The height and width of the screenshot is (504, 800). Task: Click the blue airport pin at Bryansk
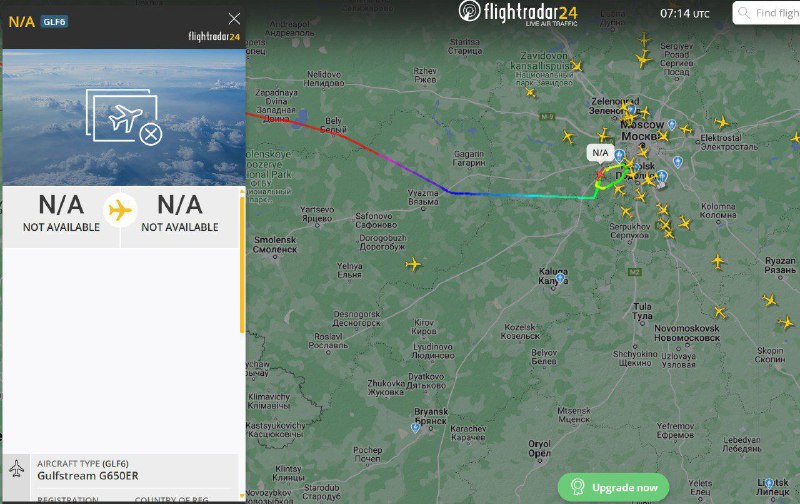point(416,427)
